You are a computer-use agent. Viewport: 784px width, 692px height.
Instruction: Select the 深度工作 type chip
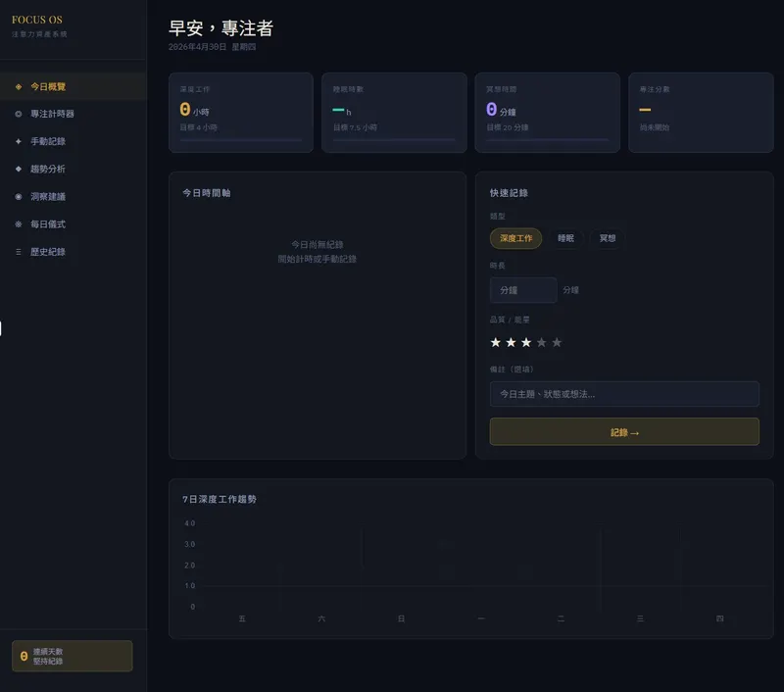(516, 238)
